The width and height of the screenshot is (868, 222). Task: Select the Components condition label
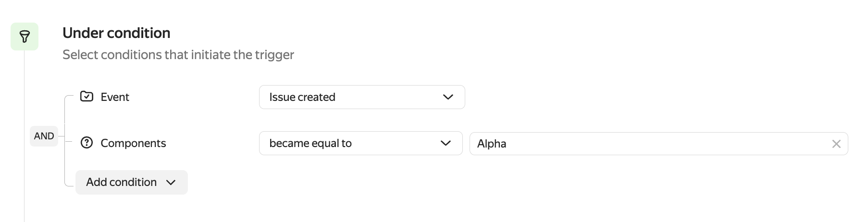[133, 143]
